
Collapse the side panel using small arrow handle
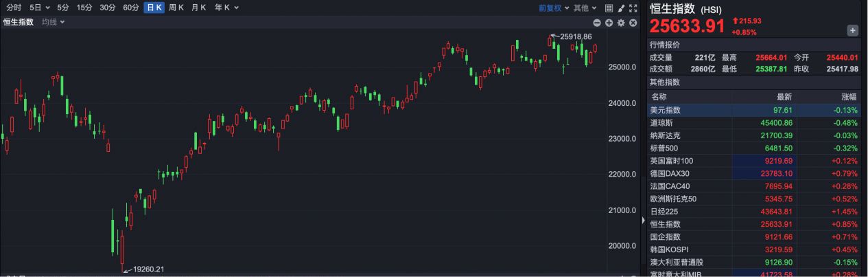644,221
